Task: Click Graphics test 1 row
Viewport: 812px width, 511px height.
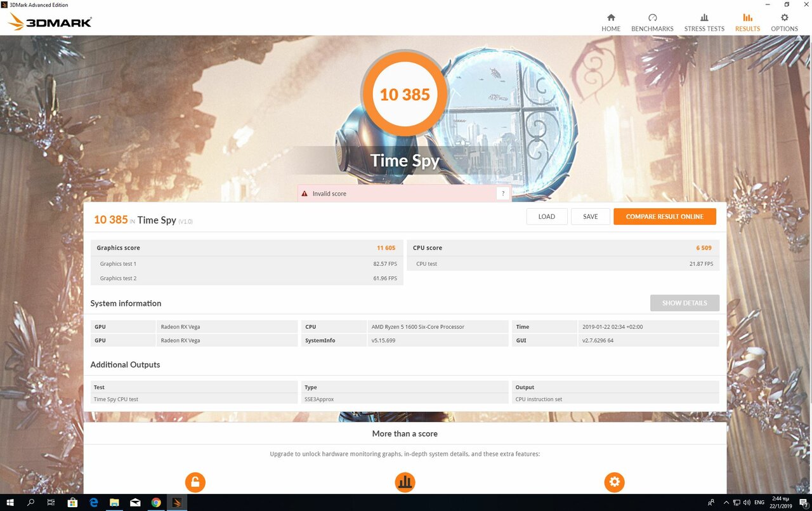Action: tap(247, 263)
